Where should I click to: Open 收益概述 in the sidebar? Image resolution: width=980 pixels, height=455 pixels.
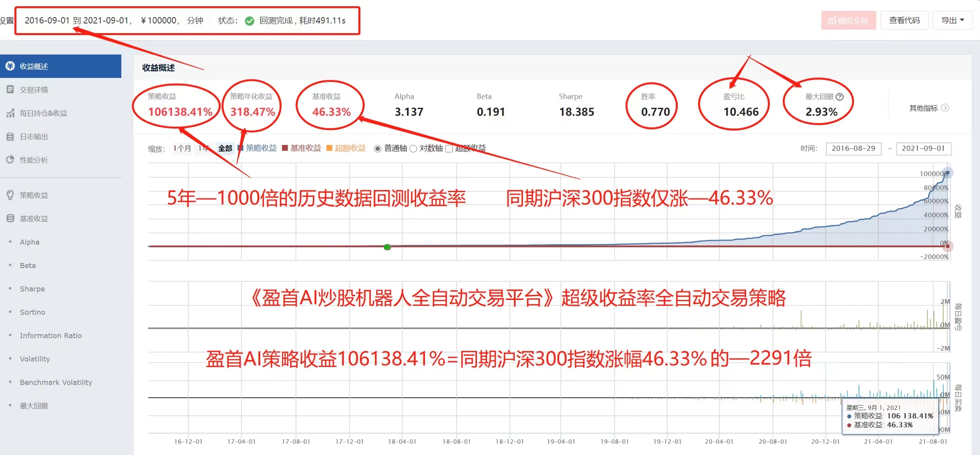point(60,66)
